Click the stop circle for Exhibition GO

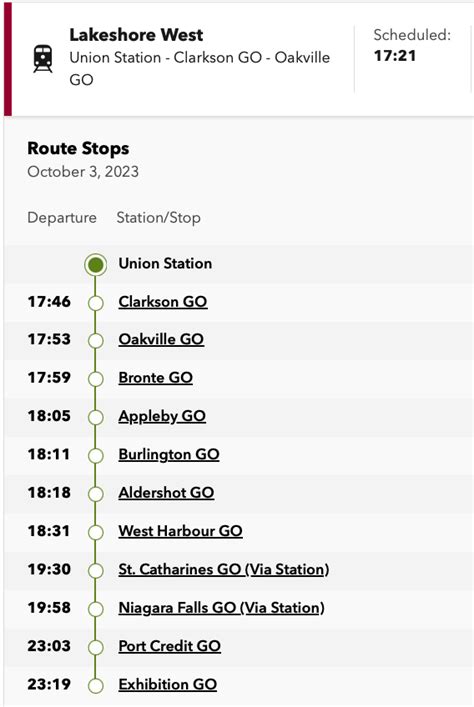pyautogui.click(x=96, y=686)
